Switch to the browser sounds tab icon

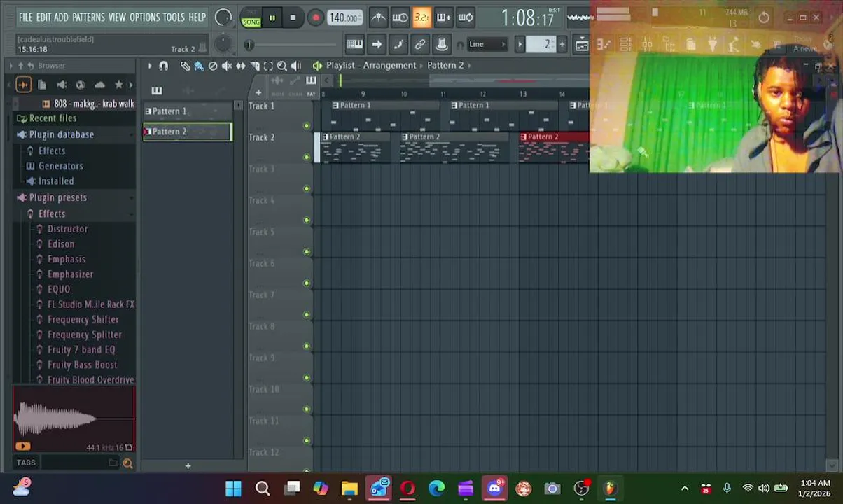click(23, 85)
